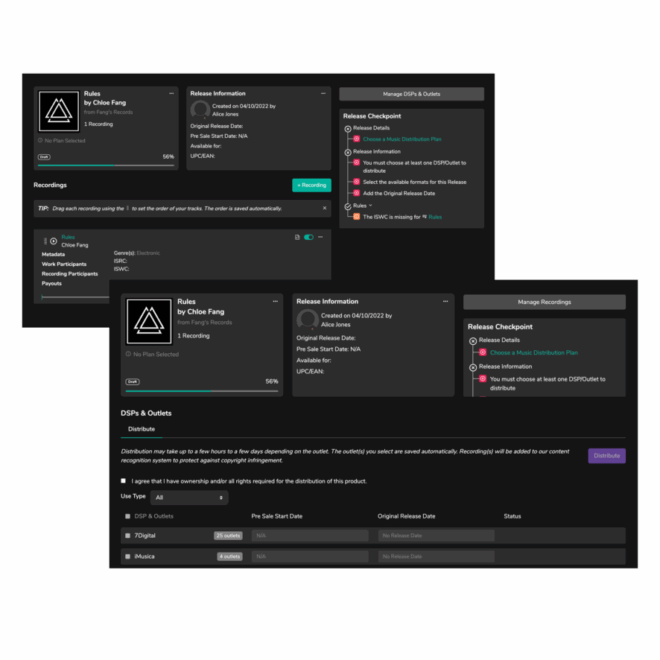Open Choose a Music Distribution Plan link, front window
The width and height of the screenshot is (660, 660).
click(534, 353)
